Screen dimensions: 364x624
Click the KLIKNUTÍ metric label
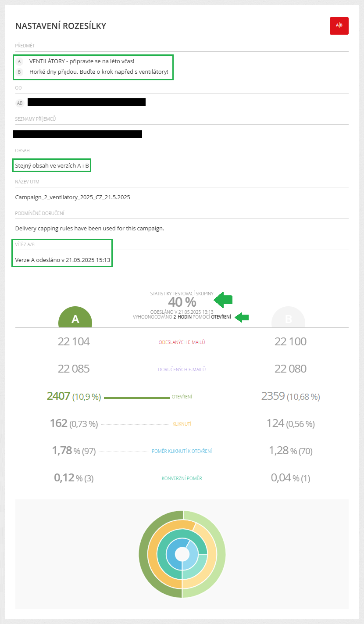pyautogui.click(x=182, y=424)
